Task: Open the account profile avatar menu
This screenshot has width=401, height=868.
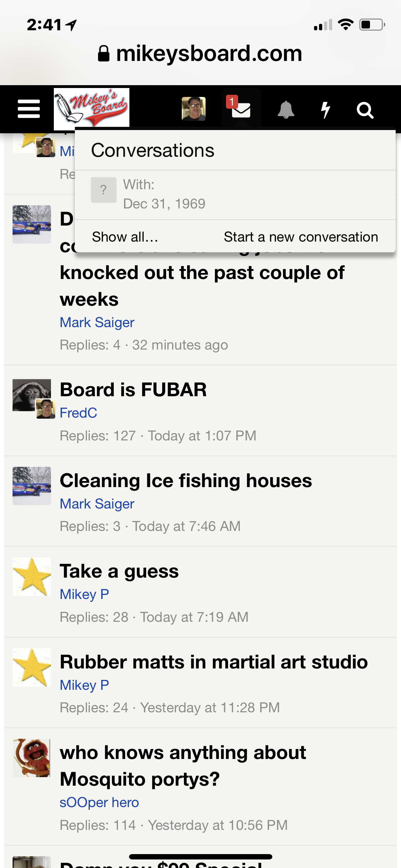Action: (194, 109)
